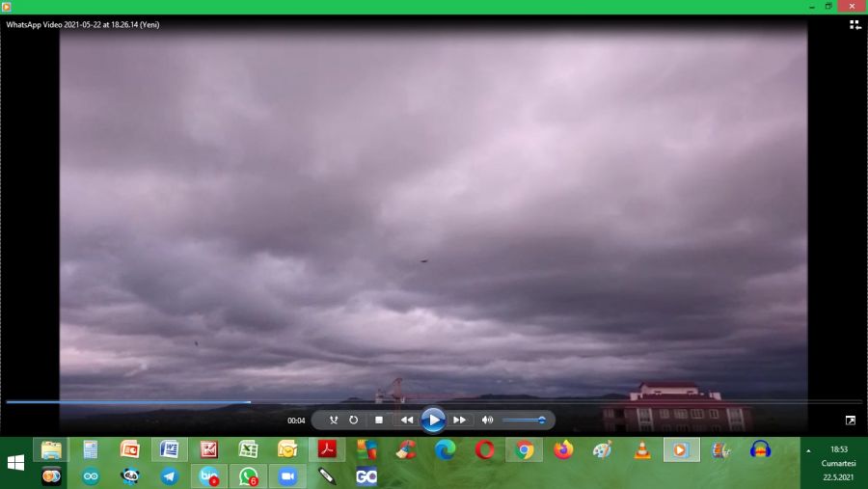Click the video seek bar
This screenshot has width=868, height=489.
[x=434, y=402]
